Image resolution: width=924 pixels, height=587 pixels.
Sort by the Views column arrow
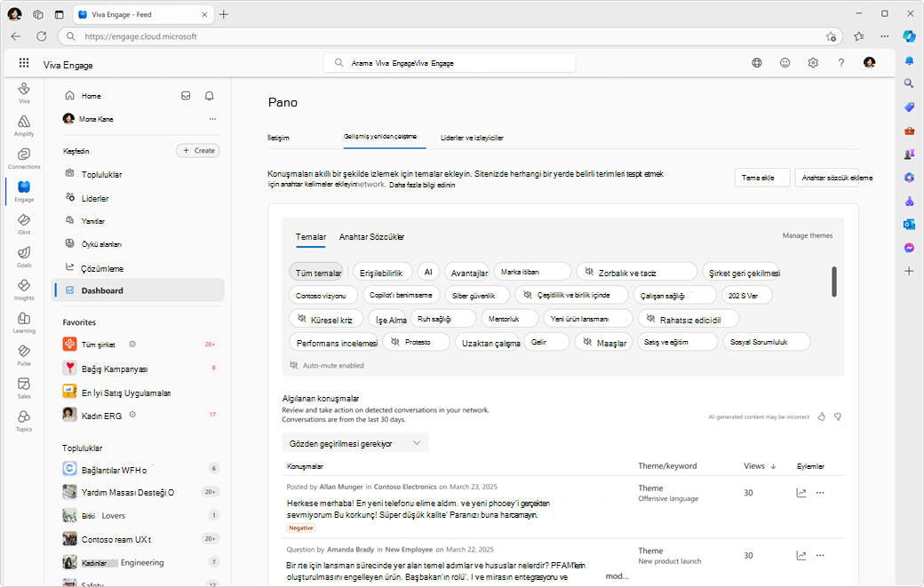click(773, 466)
